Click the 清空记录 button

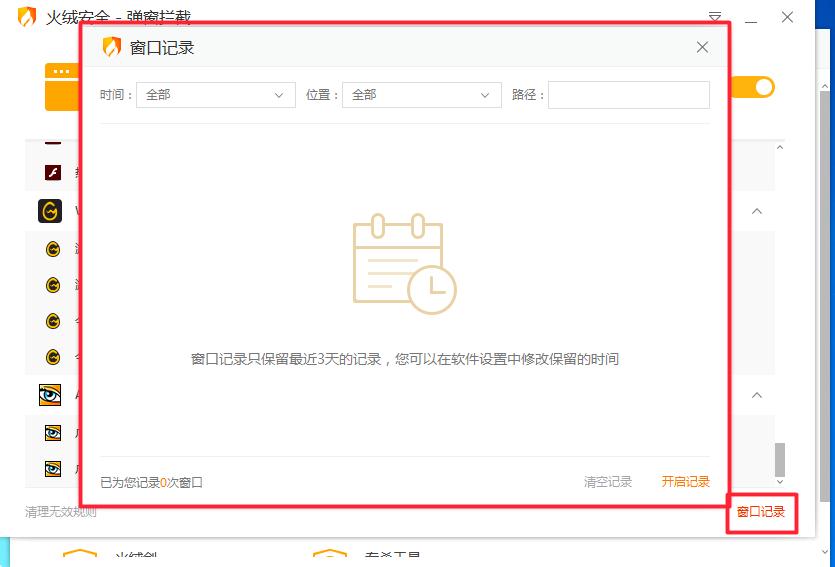pyautogui.click(x=608, y=482)
